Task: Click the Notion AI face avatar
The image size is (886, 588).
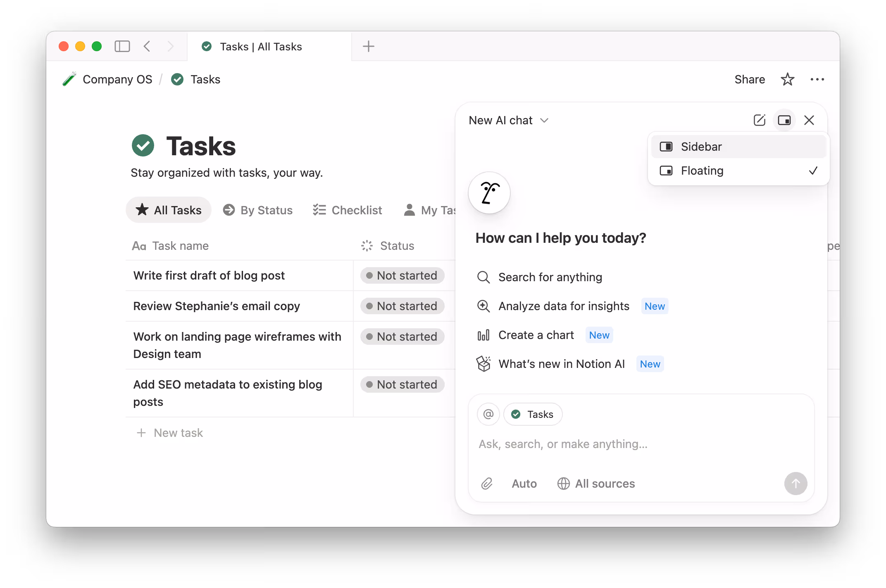Action: [x=489, y=193]
